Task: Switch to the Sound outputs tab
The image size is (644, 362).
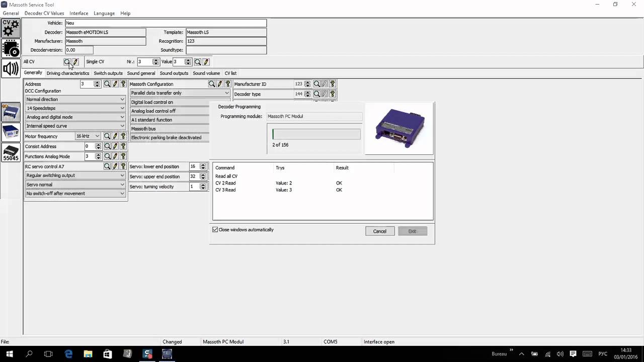Action: click(174, 73)
